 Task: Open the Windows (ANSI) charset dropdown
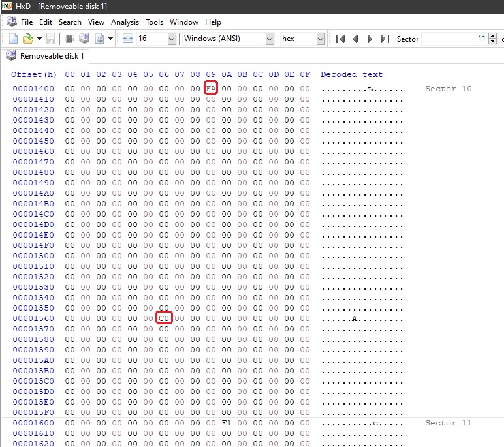click(270, 39)
